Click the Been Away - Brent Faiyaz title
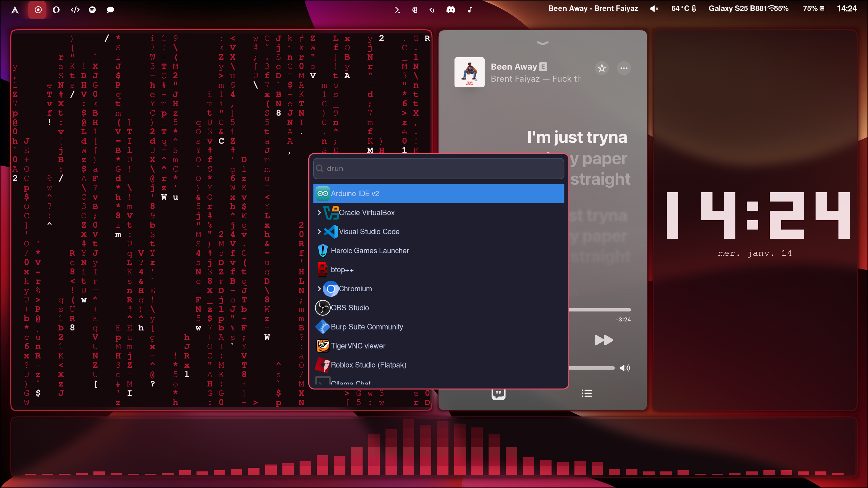Viewport: 868px width, 488px height. pyautogui.click(x=593, y=8)
